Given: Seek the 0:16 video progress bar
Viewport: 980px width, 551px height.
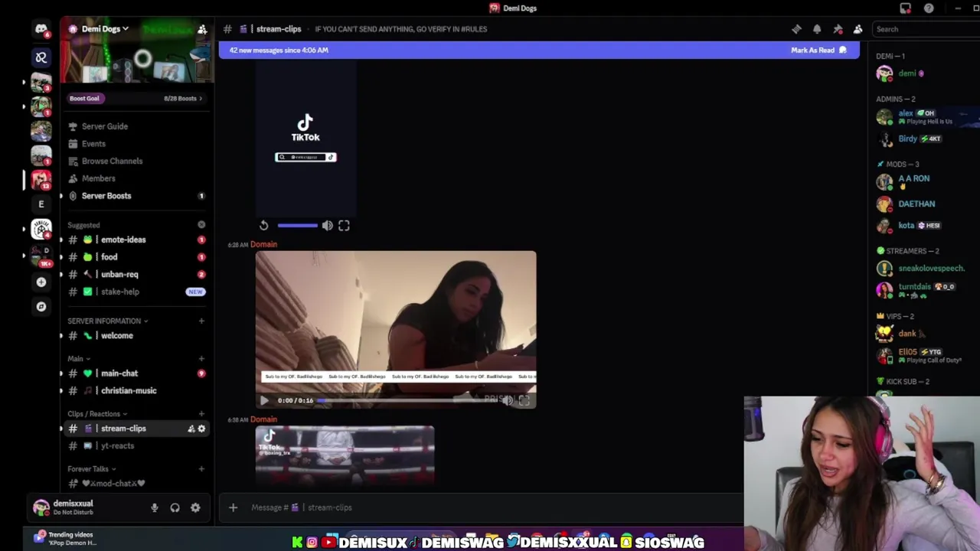Looking at the screenshot, I should [x=407, y=400].
